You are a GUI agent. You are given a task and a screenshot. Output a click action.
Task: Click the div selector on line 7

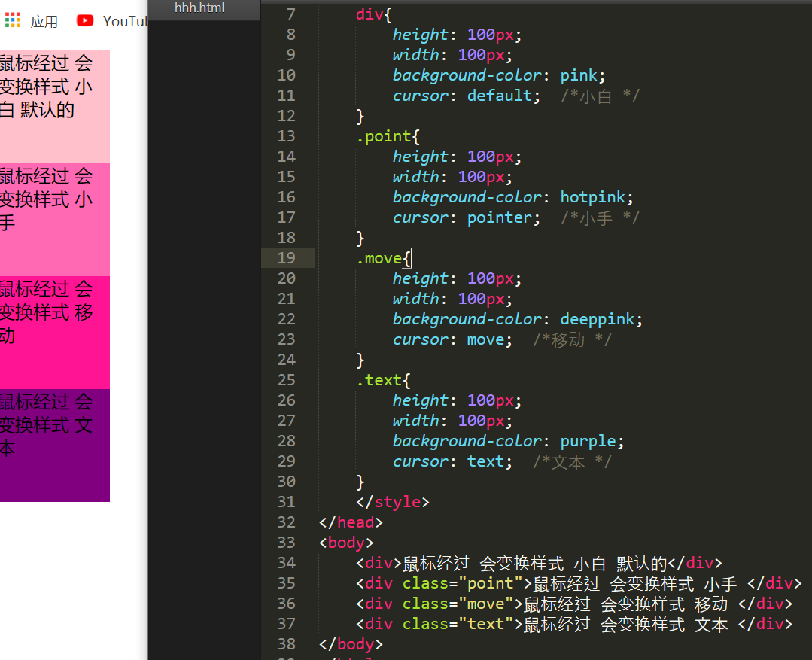coord(370,14)
